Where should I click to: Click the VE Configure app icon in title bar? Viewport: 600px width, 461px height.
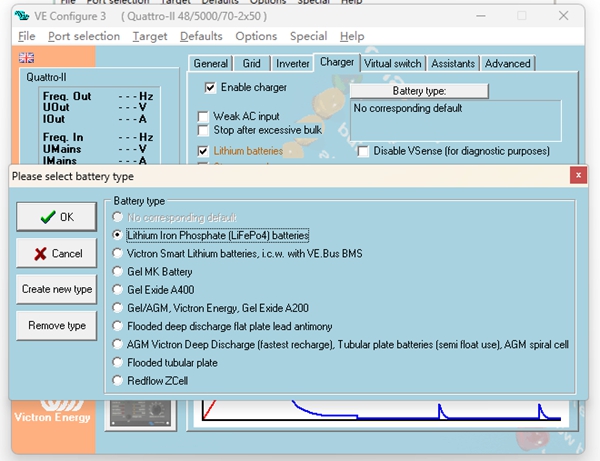22,16
